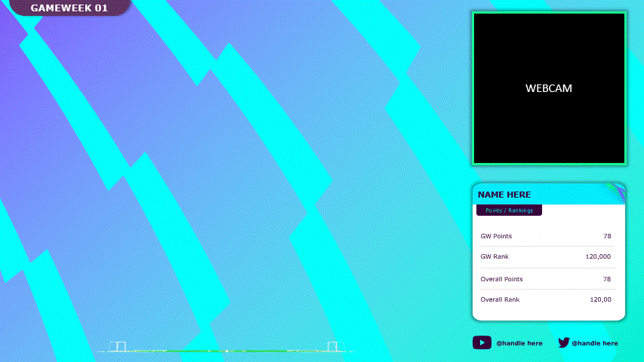Image resolution: width=644 pixels, height=362 pixels.
Task: Click the center spot of the pitch line
Action: 226,351
